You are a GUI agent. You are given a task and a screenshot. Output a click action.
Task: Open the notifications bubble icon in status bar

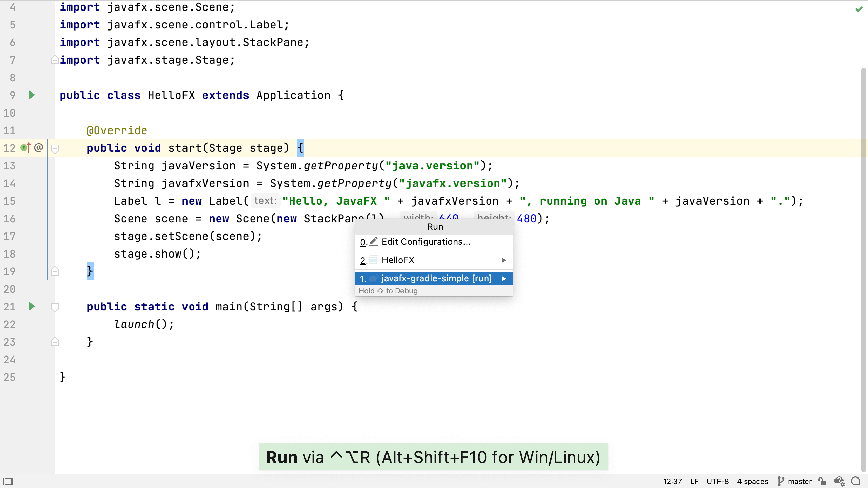coord(856,481)
